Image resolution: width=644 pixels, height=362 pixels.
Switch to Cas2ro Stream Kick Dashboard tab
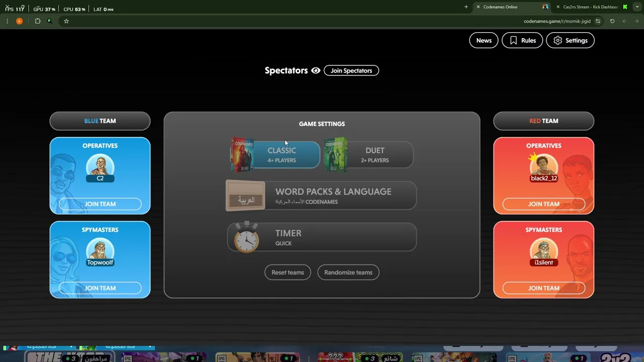click(x=592, y=7)
